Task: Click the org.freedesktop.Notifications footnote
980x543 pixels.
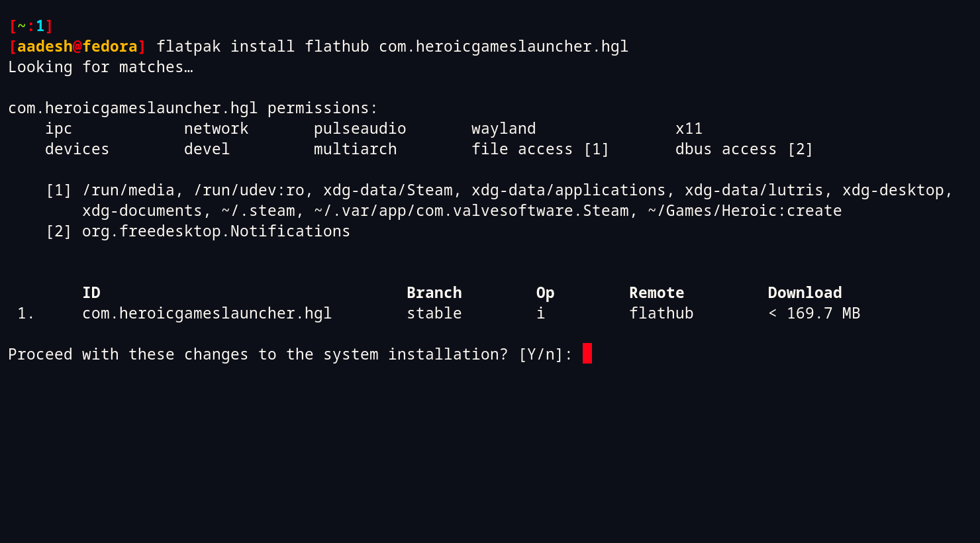Action: (216, 231)
